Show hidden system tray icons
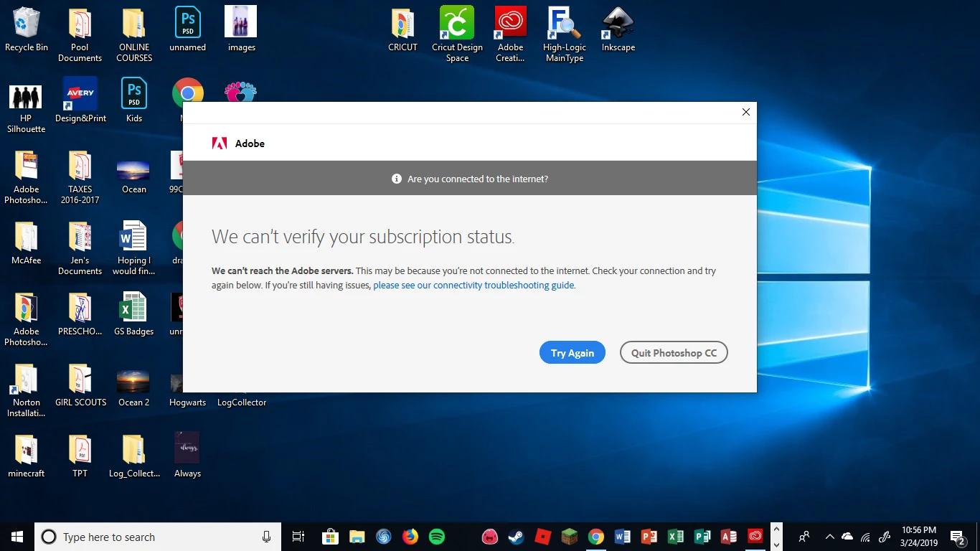 (x=829, y=537)
